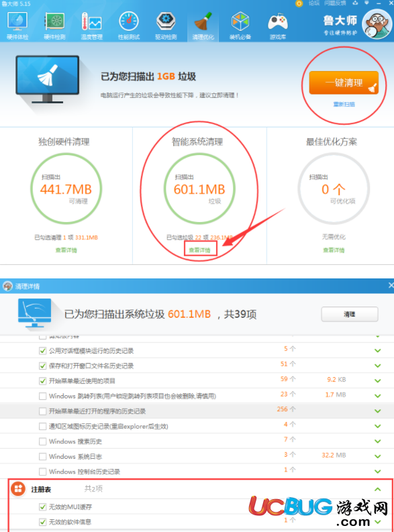Open the 温度管理 temperature management icon
The width and height of the screenshot is (394, 532).
click(91, 25)
